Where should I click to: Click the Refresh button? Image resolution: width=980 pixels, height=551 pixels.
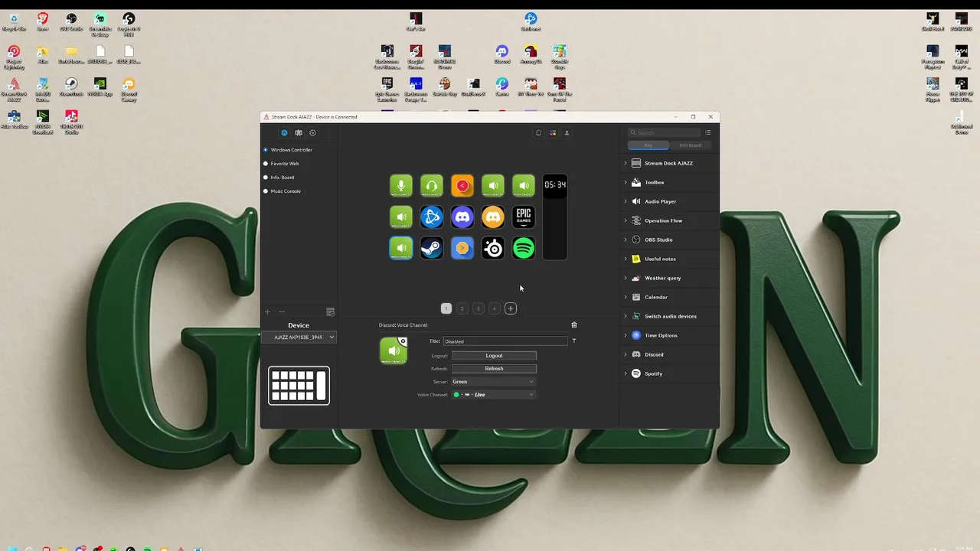point(494,369)
